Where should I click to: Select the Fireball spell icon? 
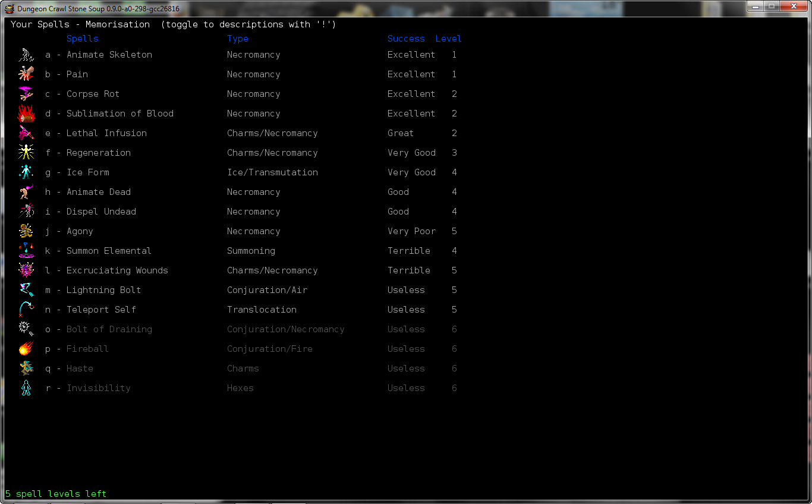26,349
